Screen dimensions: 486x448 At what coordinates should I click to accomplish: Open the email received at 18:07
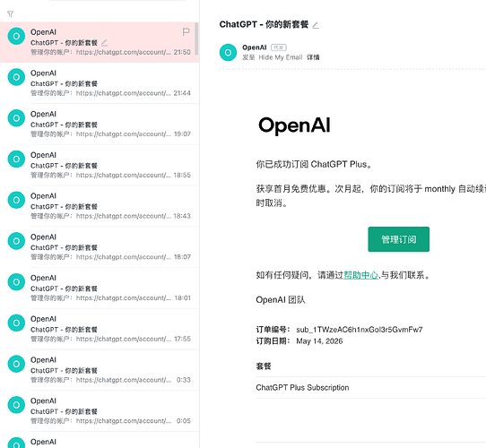100,247
